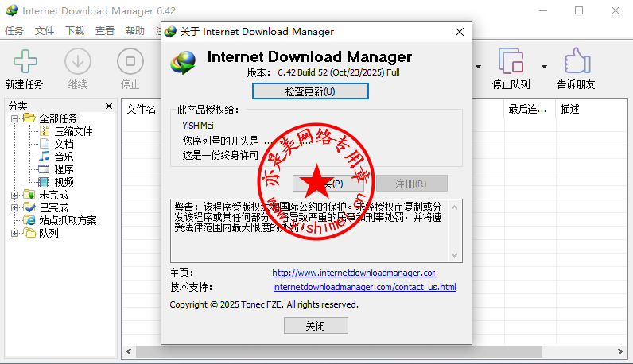633x364 pixels.
Task: Click the 告诉朋友 (Tell a Friend) thumbs-up icon
Action: tap(576, 62)
